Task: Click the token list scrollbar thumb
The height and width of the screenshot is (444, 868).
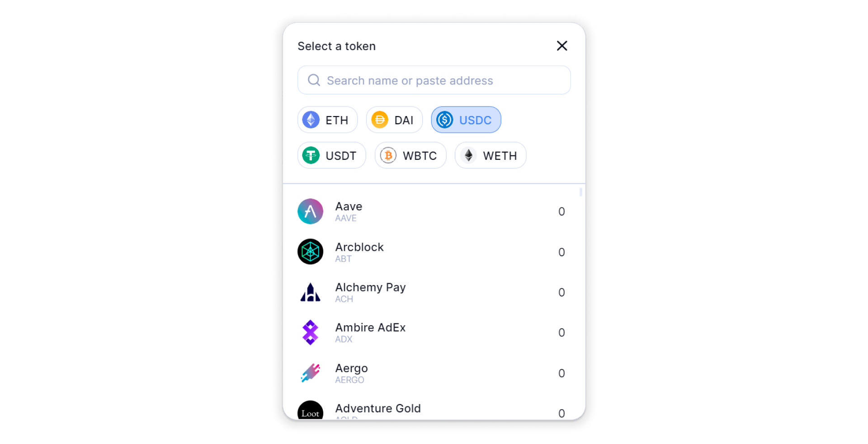Action: tap(581, 192)
